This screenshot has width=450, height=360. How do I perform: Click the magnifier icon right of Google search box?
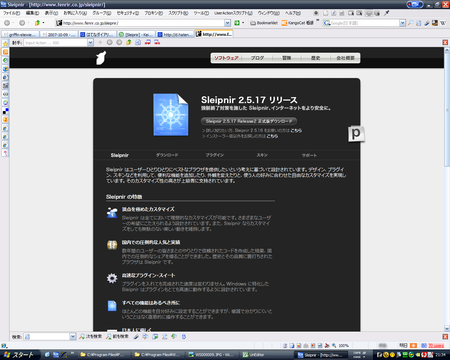[410, 23]
